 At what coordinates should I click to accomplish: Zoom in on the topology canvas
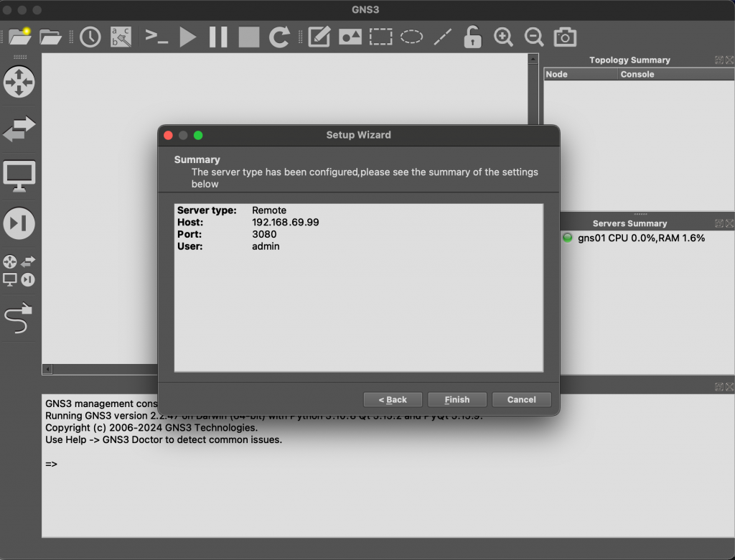point(503,37)
